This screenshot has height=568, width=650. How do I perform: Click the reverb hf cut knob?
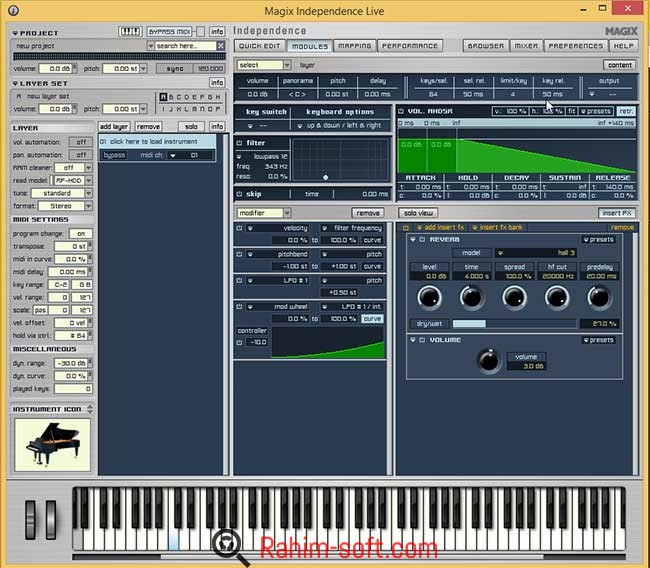coord(557,298)
